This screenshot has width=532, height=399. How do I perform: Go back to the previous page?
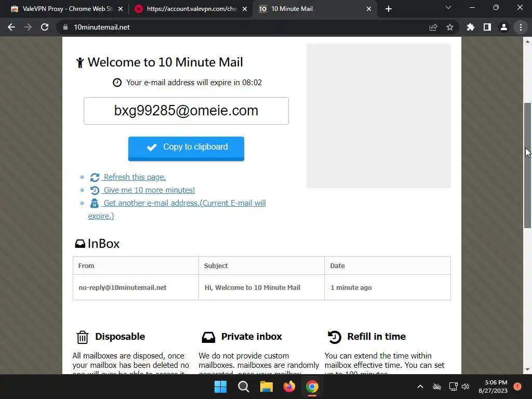pos(11,27)
